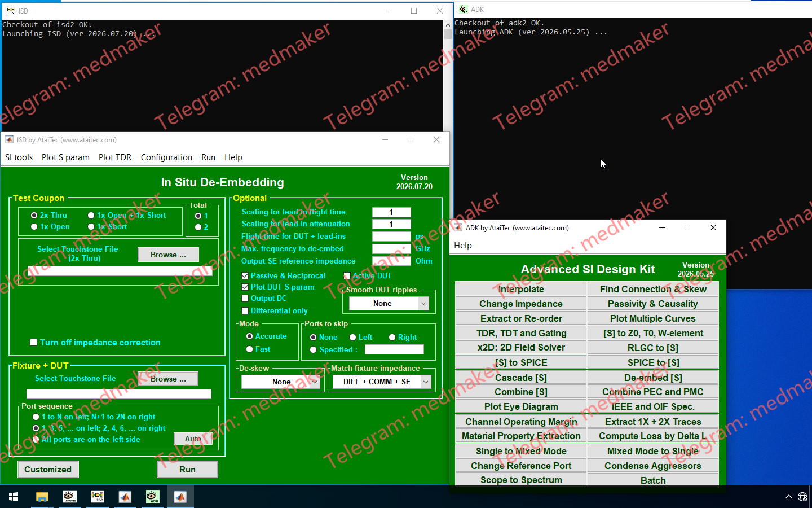Open SI tools menu
Screen dimensions: 812x508
pyautogui.click(x=19, y=157)
